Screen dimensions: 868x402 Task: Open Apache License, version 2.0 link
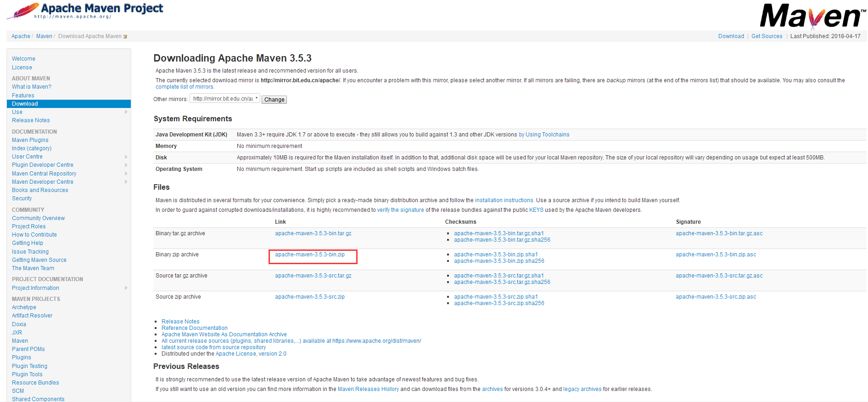coord(251,354)
